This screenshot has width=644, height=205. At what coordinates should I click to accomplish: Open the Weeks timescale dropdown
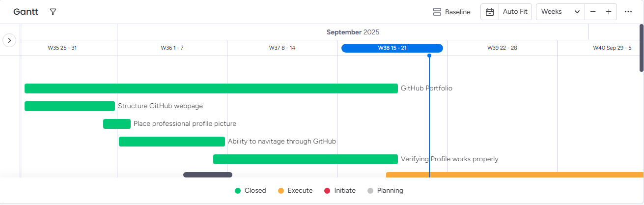560,12
